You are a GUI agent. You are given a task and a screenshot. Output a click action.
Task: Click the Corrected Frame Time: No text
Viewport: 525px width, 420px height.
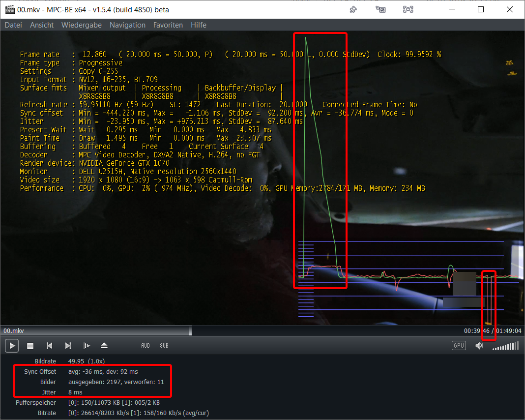[x=370, y=104]
